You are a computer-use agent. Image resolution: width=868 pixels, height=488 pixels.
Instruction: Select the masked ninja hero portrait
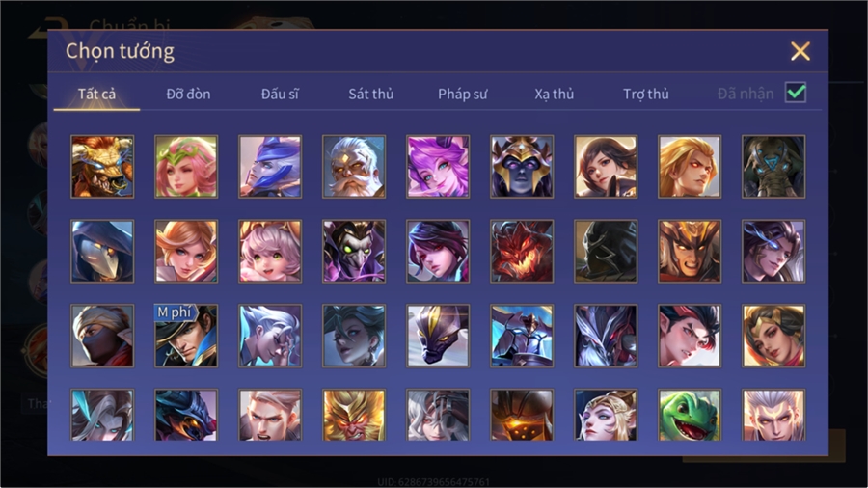[102, 336]
